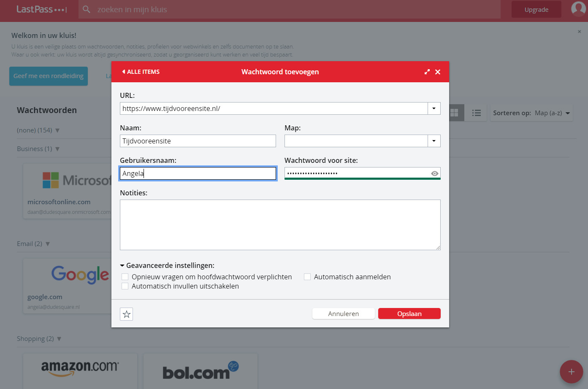Open the URL dropdown arrow
The width and height of the screenshot is (588, 389).
pyautogui.click(x=434, y=108)
